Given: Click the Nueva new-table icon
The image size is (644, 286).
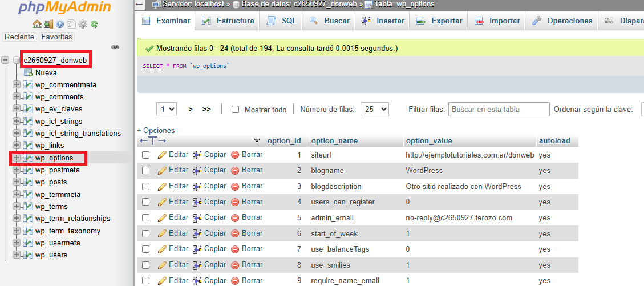Looking at the screenshot, I should 29,73.
